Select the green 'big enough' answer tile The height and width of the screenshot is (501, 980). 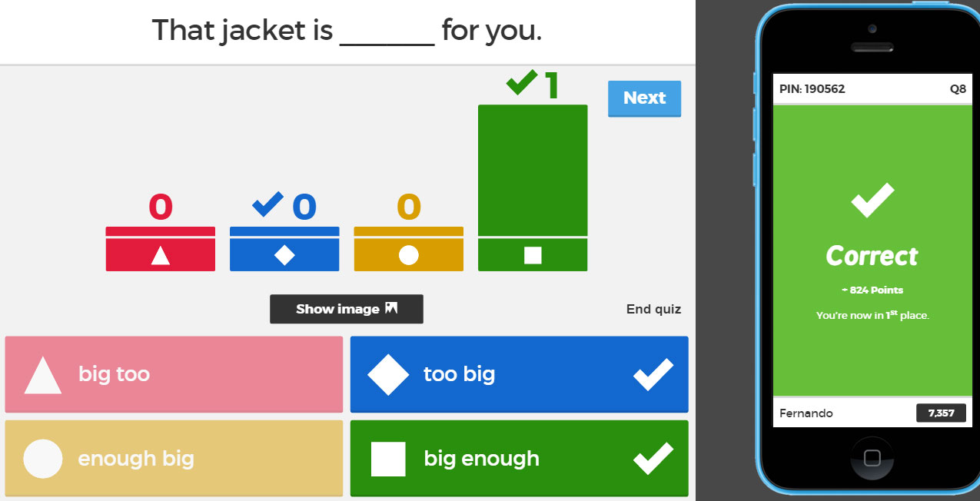[x=519, y=459]
